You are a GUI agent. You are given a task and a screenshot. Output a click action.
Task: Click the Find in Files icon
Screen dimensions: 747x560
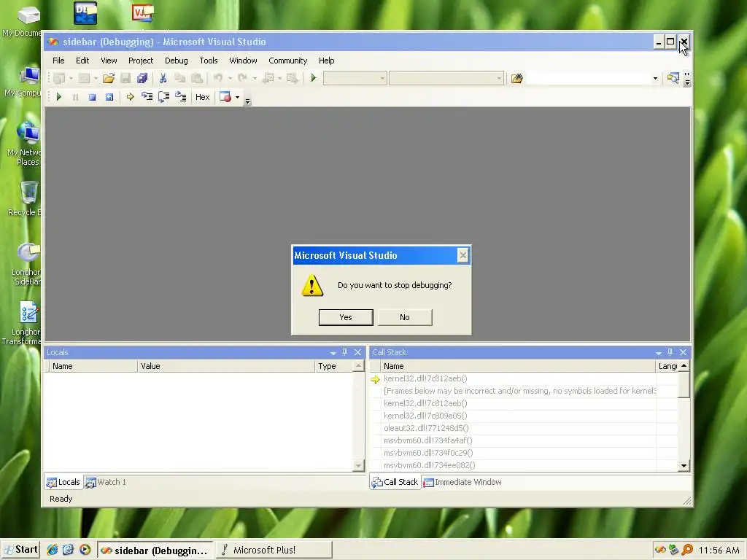(517, 78)
